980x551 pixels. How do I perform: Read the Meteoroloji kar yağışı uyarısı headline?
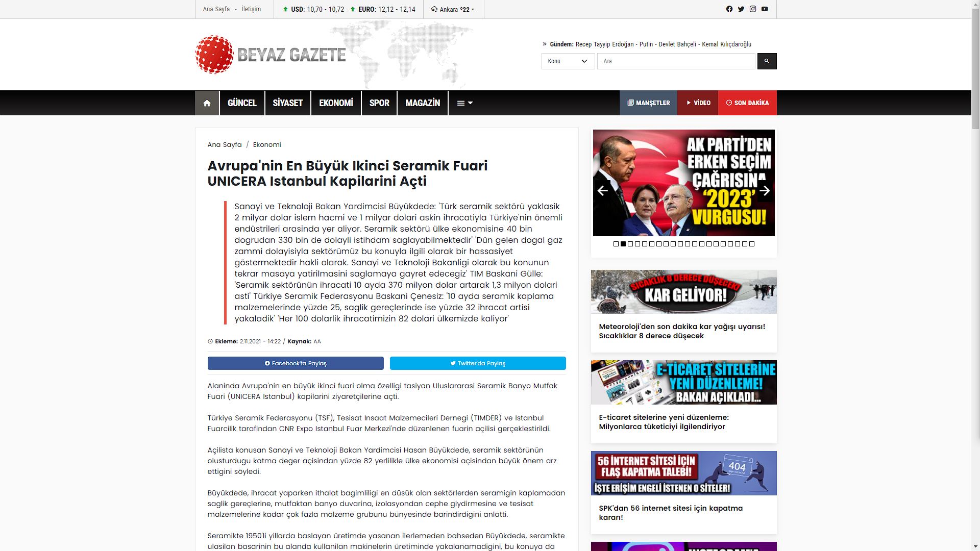tap(682, 331)
